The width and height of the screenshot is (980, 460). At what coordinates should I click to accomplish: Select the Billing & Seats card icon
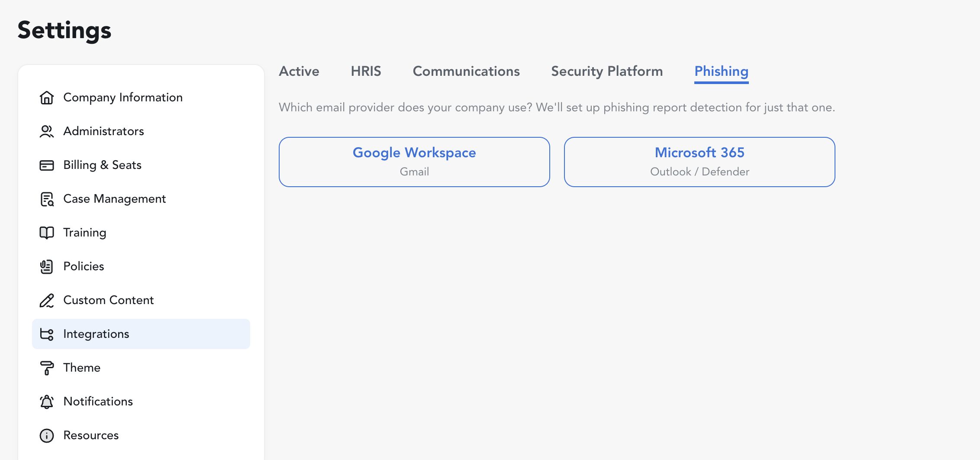point(47,165)
